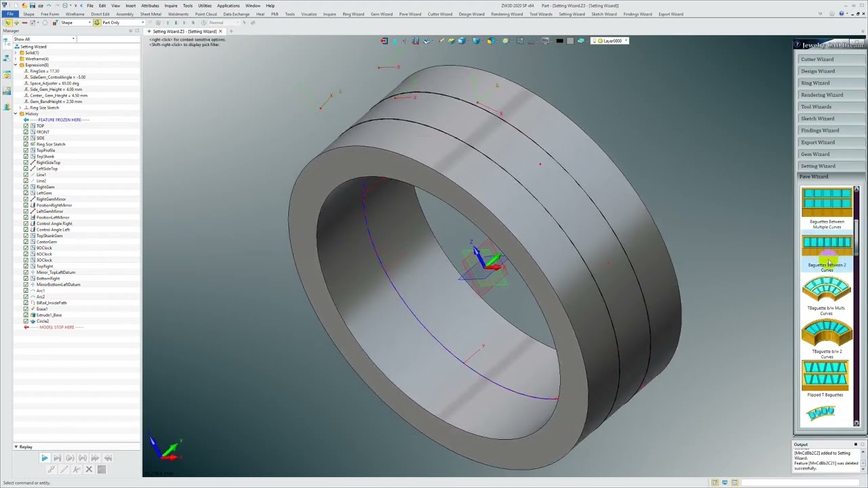
Task: Collapse the Expression(8) tree node
Action: pyautogui.click(x=16, y=65)
